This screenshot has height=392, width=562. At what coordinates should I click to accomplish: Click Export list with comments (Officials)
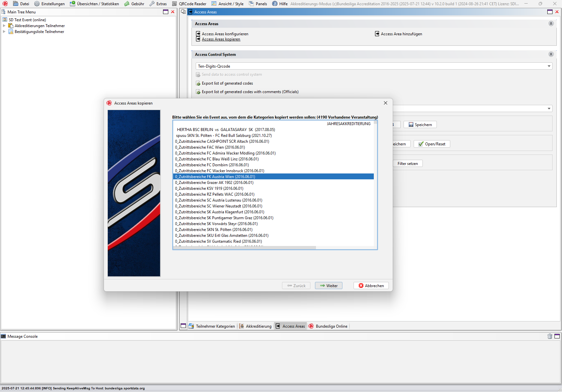(250, 92)
